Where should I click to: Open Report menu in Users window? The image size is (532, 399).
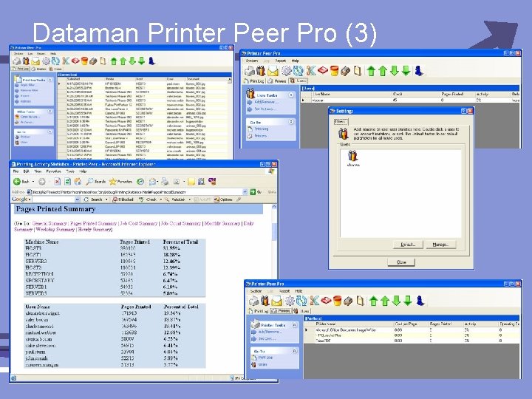pyautogui.click(x=280, y=61)
